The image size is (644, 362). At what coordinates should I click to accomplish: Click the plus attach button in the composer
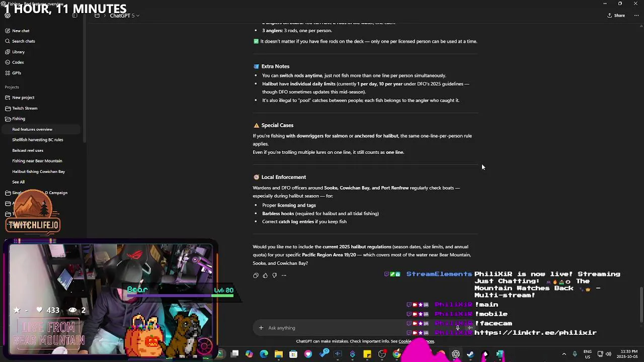click(x=261, y=328)
